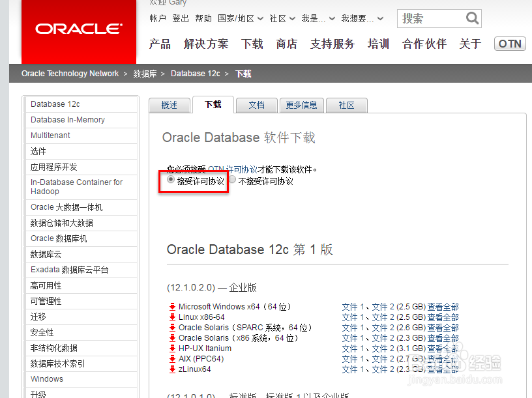This screenshot has height=398, width=532.
Task: Switch to the 社区 tab
Action: tap(346, 106)
